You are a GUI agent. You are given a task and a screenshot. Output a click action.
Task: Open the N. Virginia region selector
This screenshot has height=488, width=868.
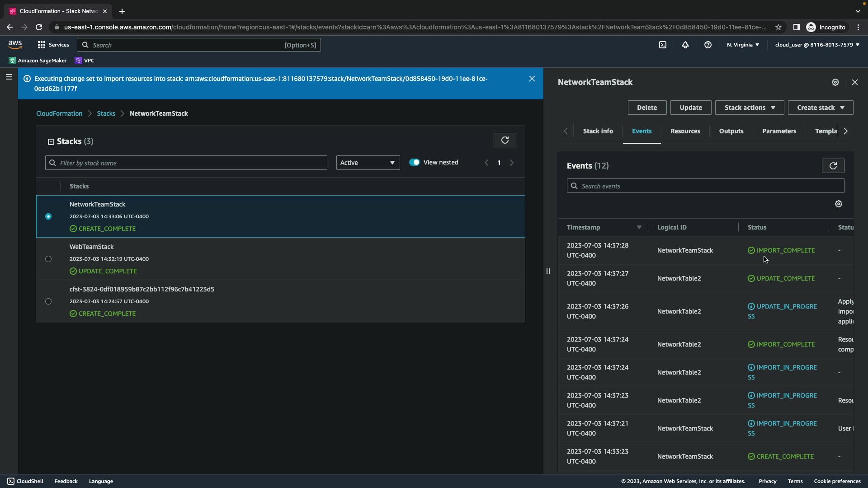pyautogui.click(x=743, y=45)
